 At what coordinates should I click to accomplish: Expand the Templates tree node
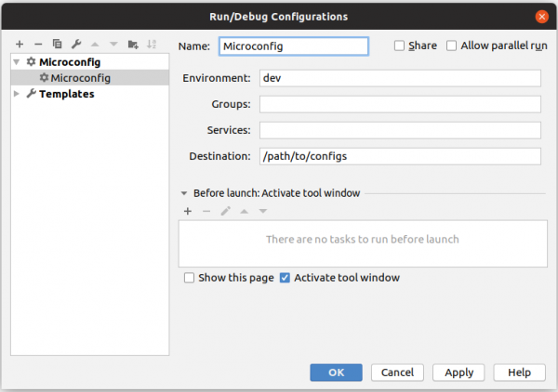[x=17, y=94]
